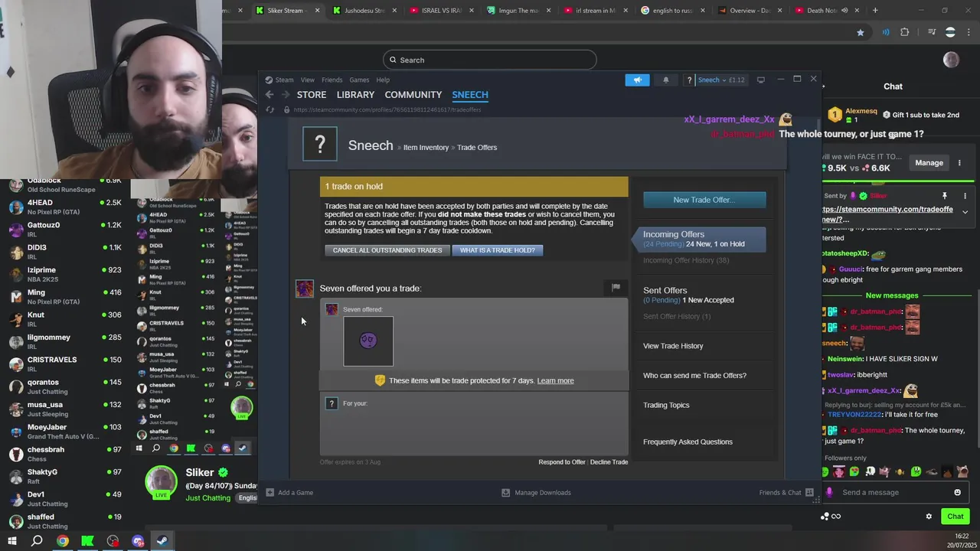The height and width of the screenshot is (551, 980).
Task: Open pinned message three-dot menu
Action: [x=965, y=196]
